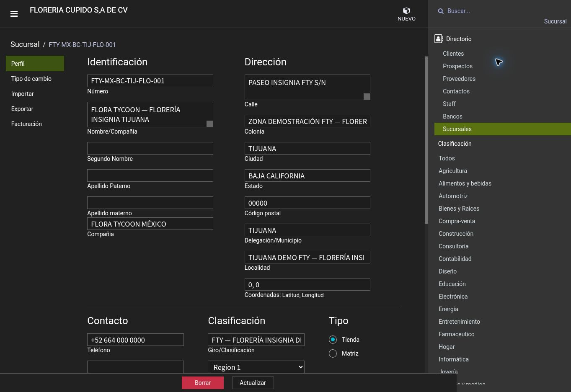Viewport: 571px width, 392px height.
Task: Click the Actualizar button
Action: coord(253,383)
